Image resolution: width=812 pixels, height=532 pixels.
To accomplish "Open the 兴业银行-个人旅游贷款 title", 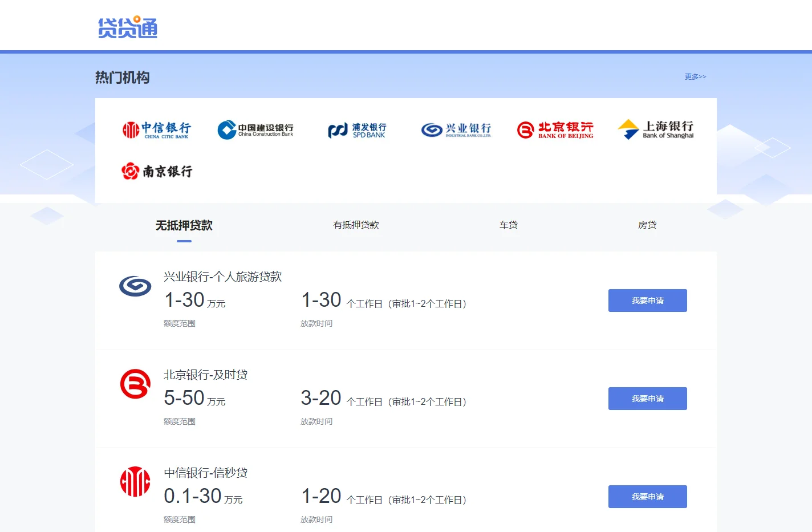I will tap(223, 277).
